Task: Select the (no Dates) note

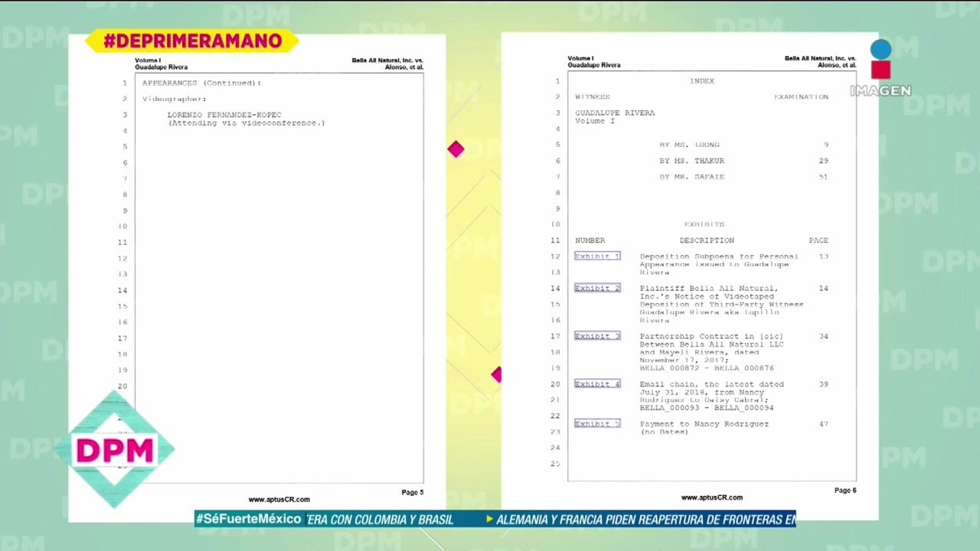Action: pos(664,432)
